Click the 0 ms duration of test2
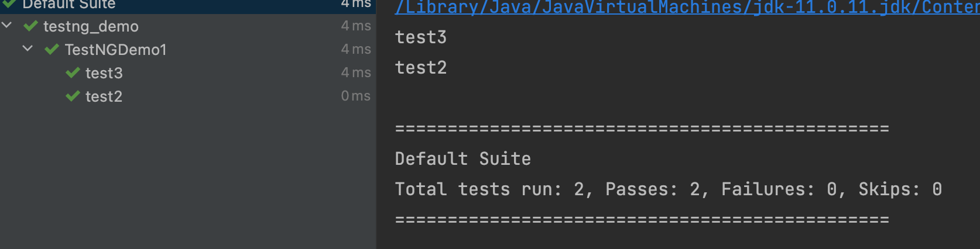This screenshot has width=980, height=249. pos(356,96)
